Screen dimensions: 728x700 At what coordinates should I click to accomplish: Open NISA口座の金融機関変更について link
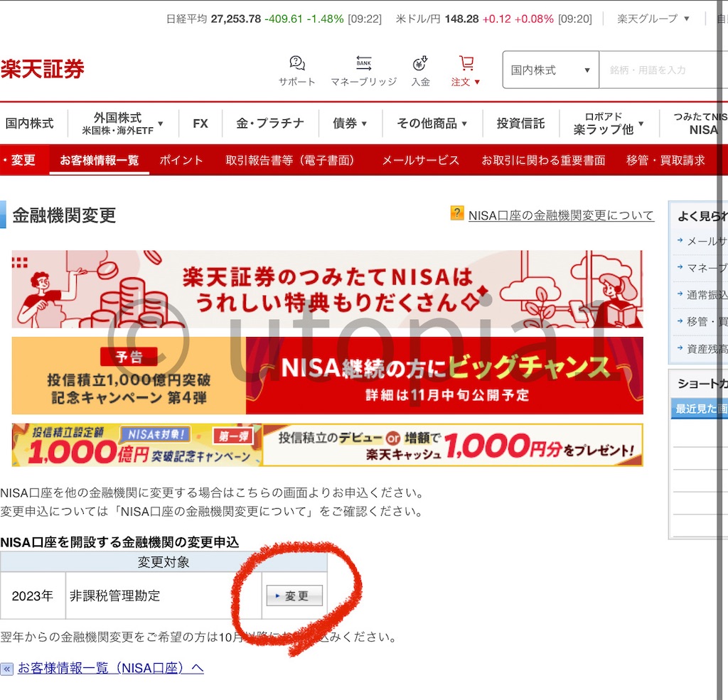[x=561, y=215]
